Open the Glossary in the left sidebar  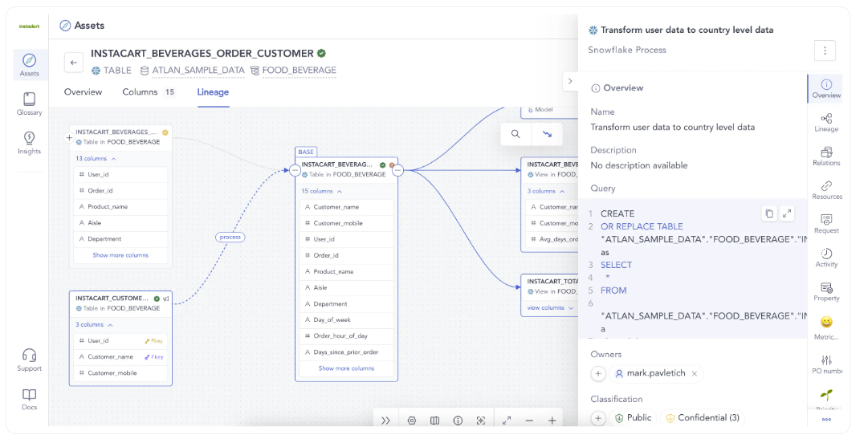[29, 104]
